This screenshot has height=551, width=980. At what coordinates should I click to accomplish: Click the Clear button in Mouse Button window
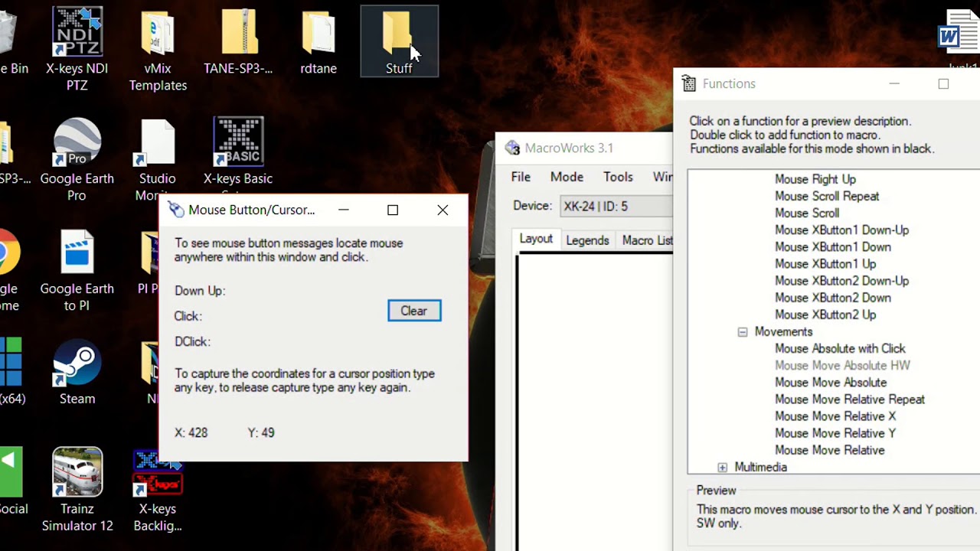coord(414,311)
